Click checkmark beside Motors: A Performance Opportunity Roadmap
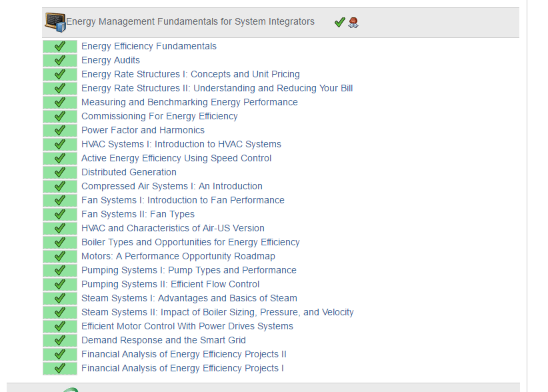This screenshot has width=548, height=392. click(60, 257)
